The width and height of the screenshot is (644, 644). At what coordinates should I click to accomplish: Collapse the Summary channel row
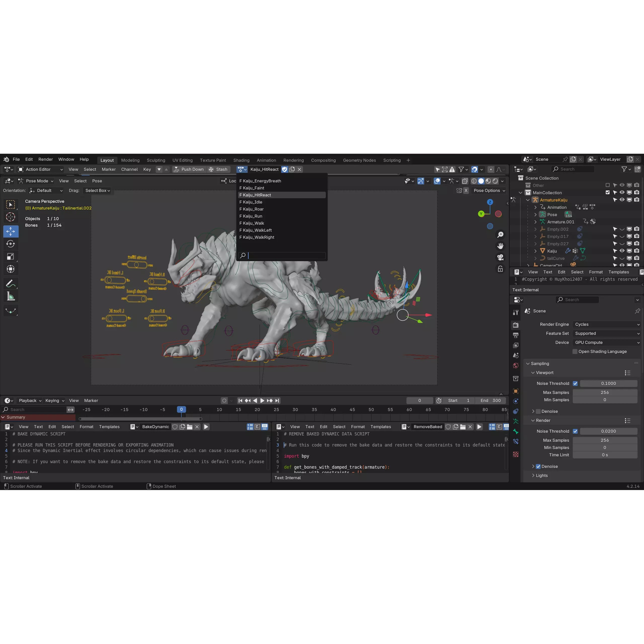coord(3,417)
